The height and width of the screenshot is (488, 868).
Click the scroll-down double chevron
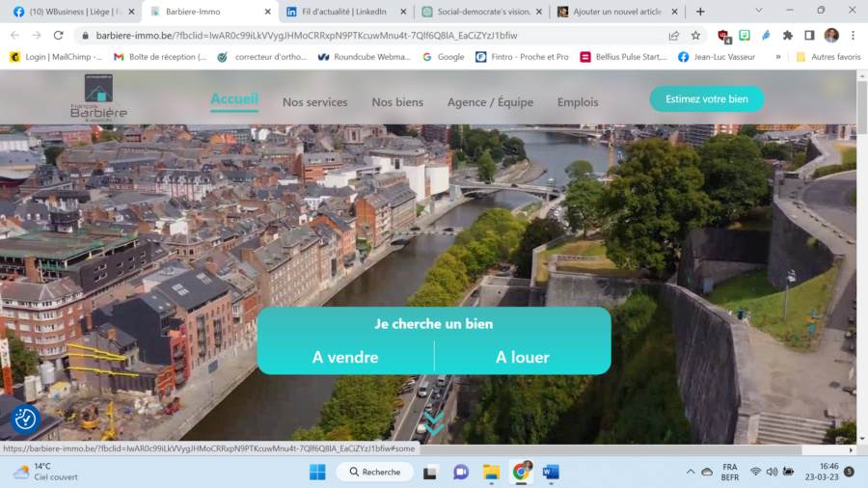point(434,422)
